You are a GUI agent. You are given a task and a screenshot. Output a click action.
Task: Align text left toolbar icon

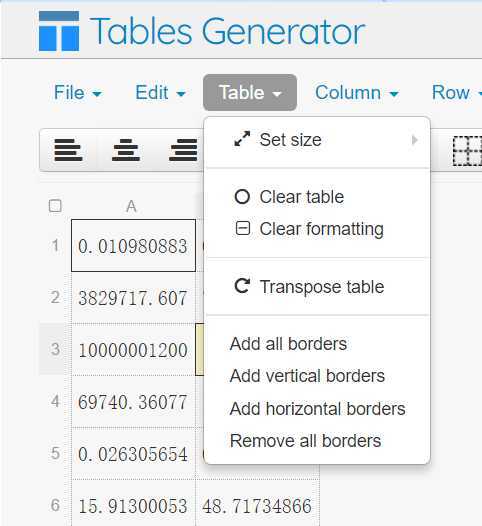pos(68,150)
